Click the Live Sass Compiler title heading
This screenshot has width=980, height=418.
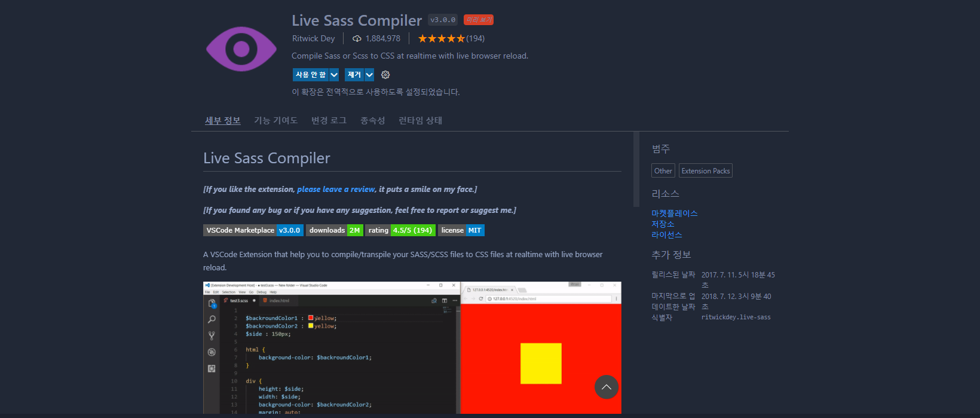pyautogui.click(x=357, y=20)
